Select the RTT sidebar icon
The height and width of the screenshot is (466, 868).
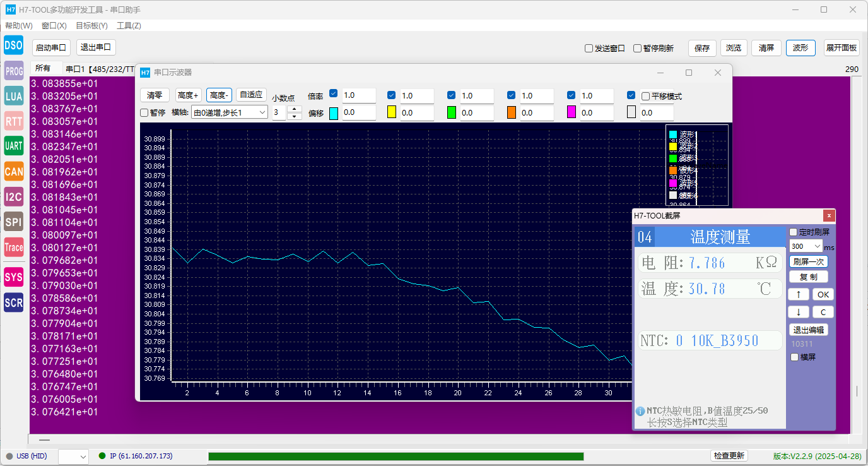[14, 121]
